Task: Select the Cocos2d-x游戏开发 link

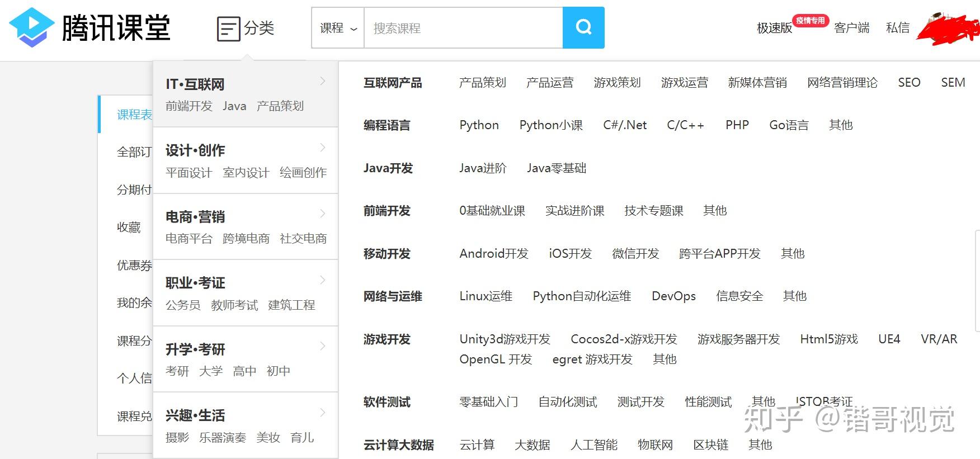Action: (x=624, y=339)
